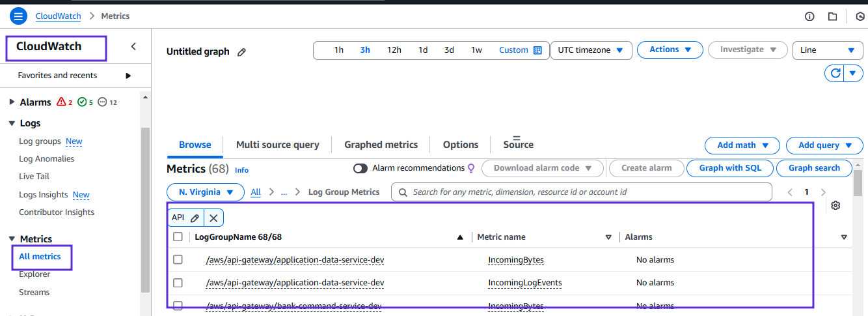
Task: Refresh the graph with the refresh icon
Action: tap(834, 73)
